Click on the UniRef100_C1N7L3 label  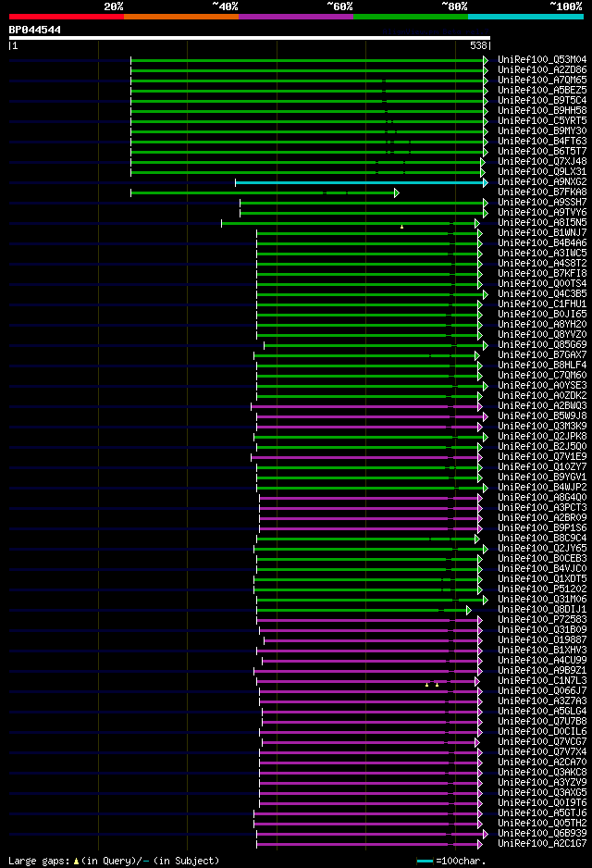point(542,680)
